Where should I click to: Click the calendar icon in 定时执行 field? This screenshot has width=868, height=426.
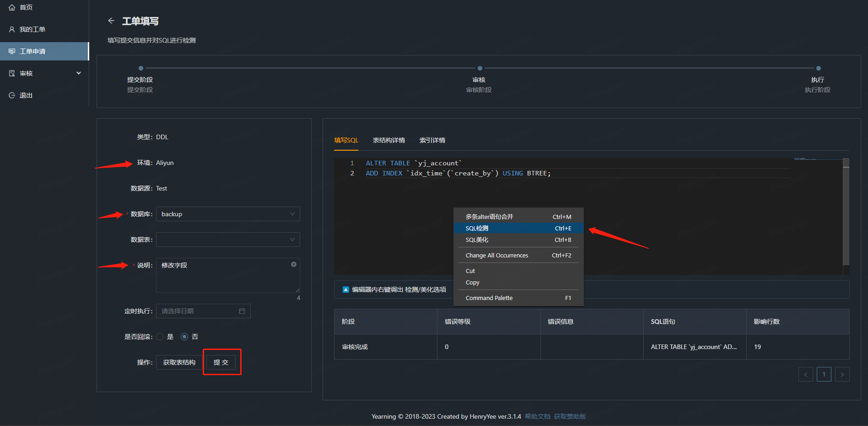pyautogui.click(x=242, y=311)
